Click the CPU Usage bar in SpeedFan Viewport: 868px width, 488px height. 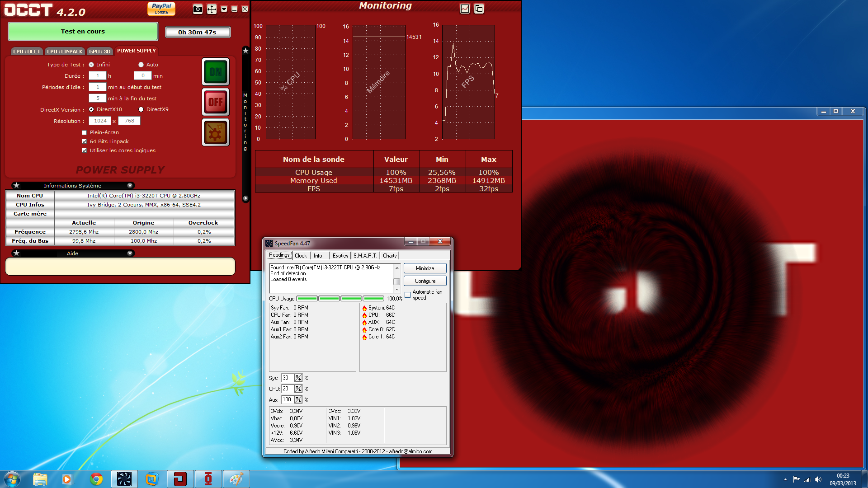point(340,299)
